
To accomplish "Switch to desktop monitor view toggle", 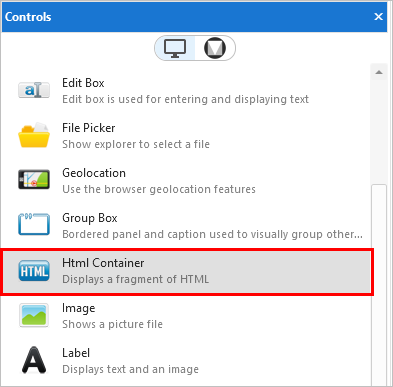I will click(x=175, y=48).
